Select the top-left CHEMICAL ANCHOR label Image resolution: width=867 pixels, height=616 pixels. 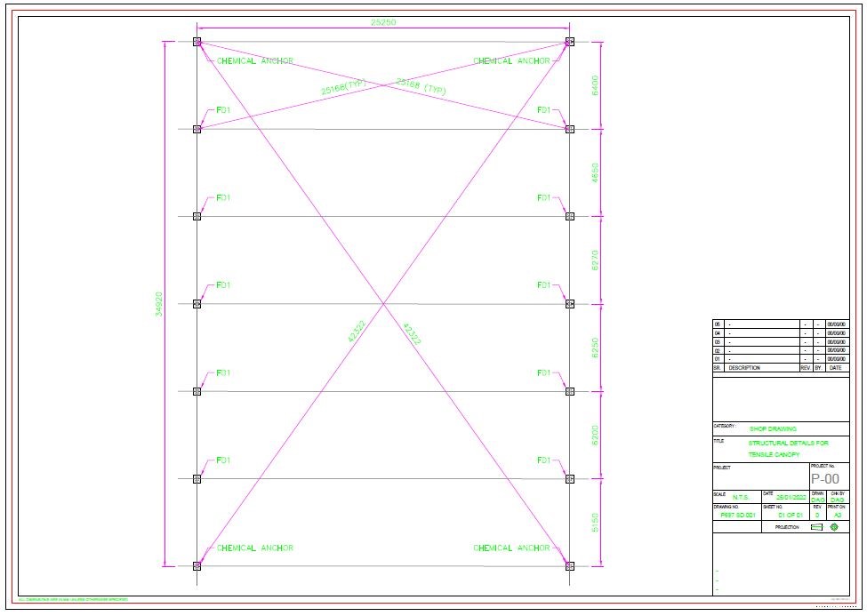click(x=254, y=61)
